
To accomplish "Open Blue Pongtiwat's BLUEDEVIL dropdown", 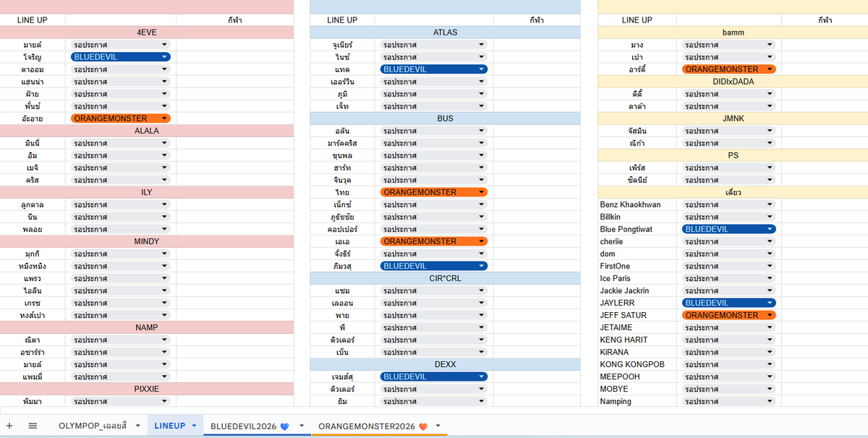I will [x=728, y=229].
